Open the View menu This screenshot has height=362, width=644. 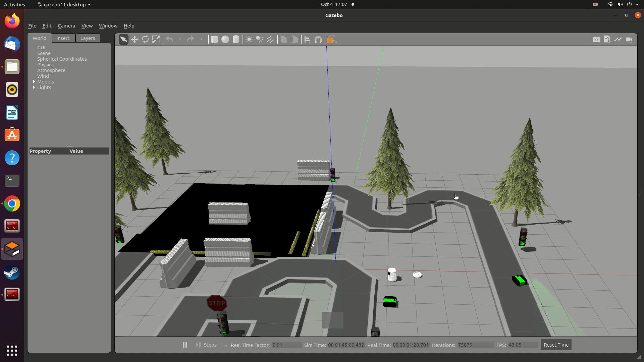click(87, 26)
